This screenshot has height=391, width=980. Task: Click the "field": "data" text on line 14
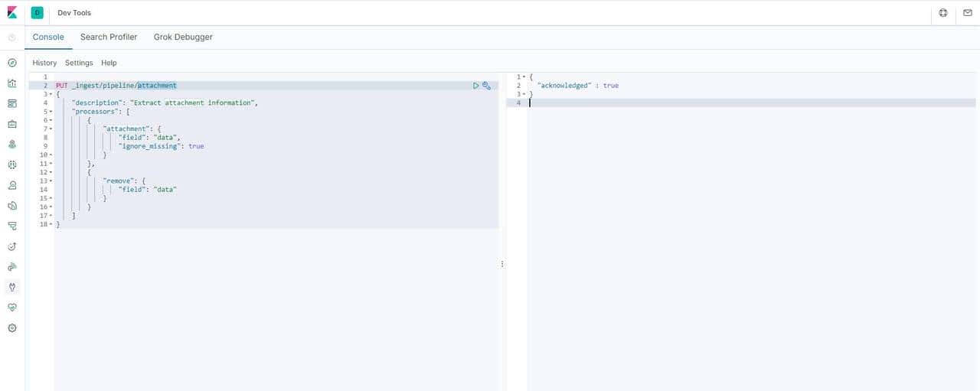tap(147, 190)
